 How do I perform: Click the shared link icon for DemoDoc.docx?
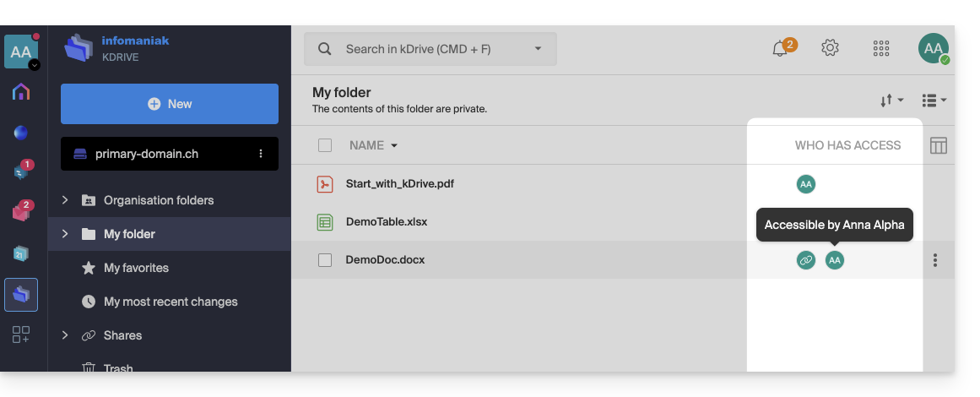(806, 260)
